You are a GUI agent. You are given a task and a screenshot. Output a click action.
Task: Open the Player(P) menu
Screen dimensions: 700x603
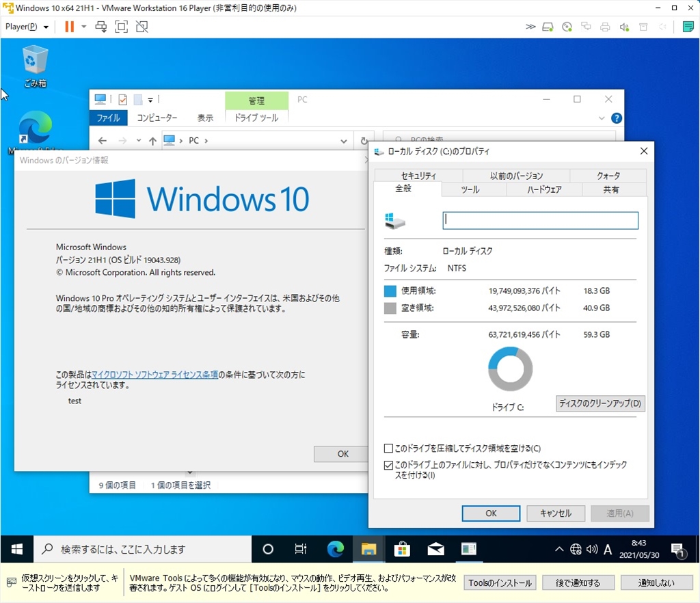click(x=27, y=27)
